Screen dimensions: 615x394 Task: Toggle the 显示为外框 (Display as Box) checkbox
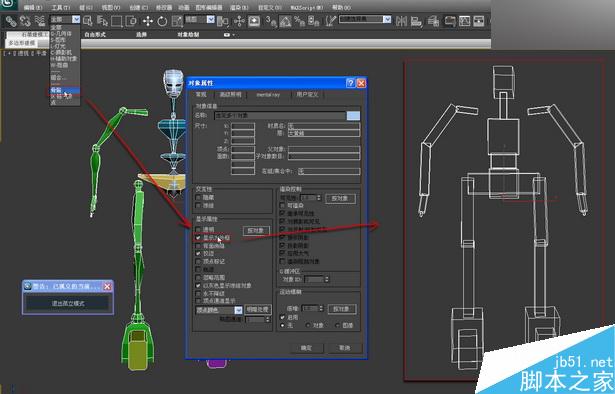pyautogui.click(x=198, y=238)
